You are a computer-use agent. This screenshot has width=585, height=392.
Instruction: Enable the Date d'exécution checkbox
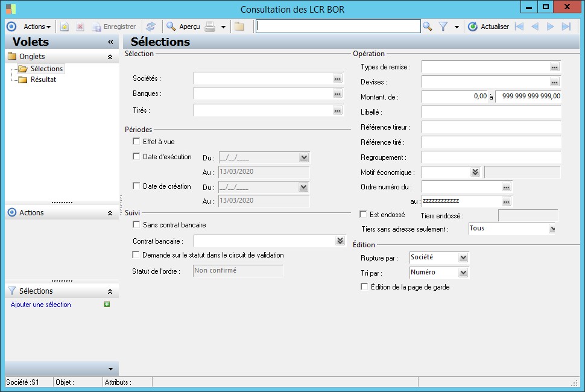pyautogui.click(x=136, y=156)
